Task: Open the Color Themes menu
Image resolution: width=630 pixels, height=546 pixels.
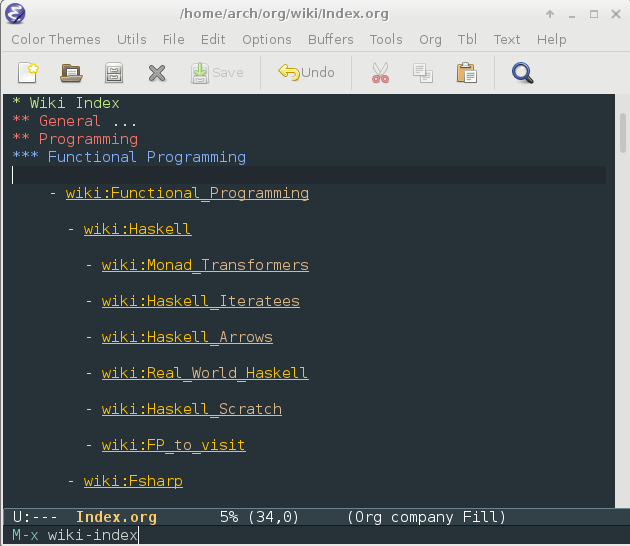Action: (56, 39)
